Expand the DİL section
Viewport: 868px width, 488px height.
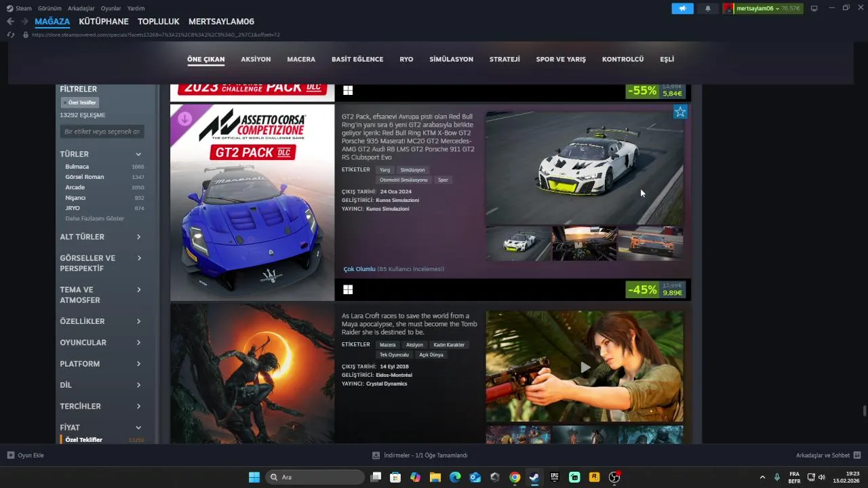point(102,385)
